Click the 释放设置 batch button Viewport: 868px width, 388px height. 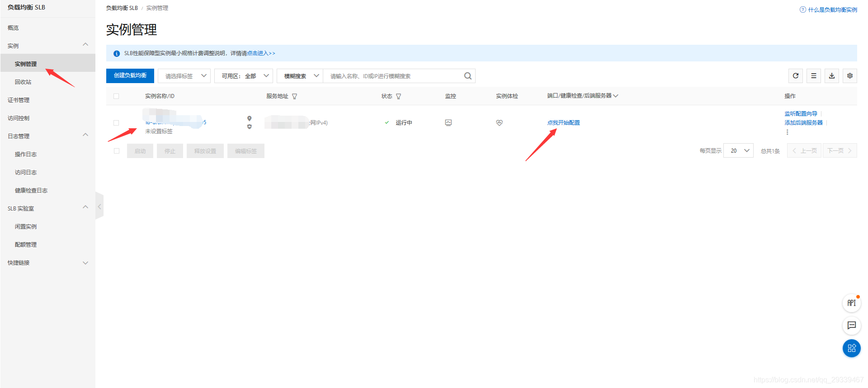click(x=205, y=151)
